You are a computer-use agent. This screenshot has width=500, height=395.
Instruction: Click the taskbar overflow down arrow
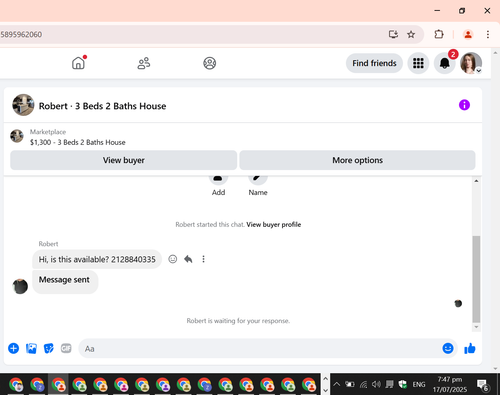(x=325, y=390)
